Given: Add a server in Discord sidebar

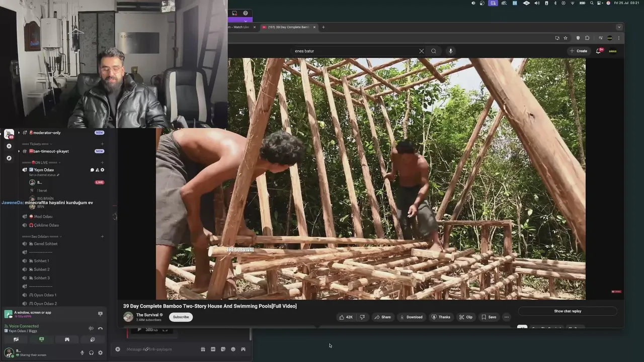Looking at the screenshot, I should tap(9, 146).
